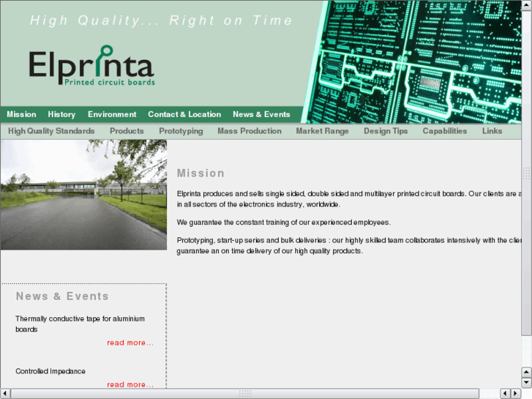Click the 'We guarantee the constant training' paragraph
This screenshot has width=532, height=399.
pyautogui.click(x=284, y=223)
